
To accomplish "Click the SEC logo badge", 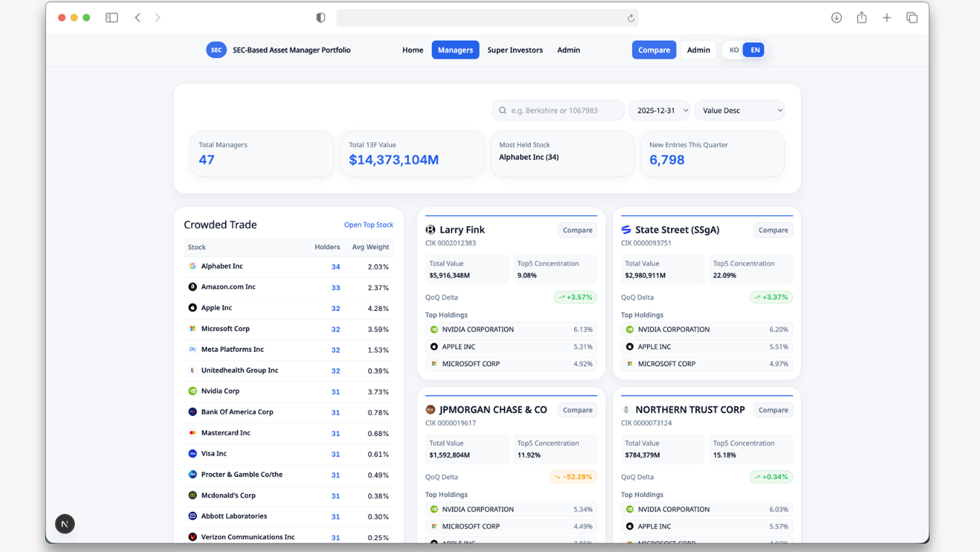I will [216, 50].
